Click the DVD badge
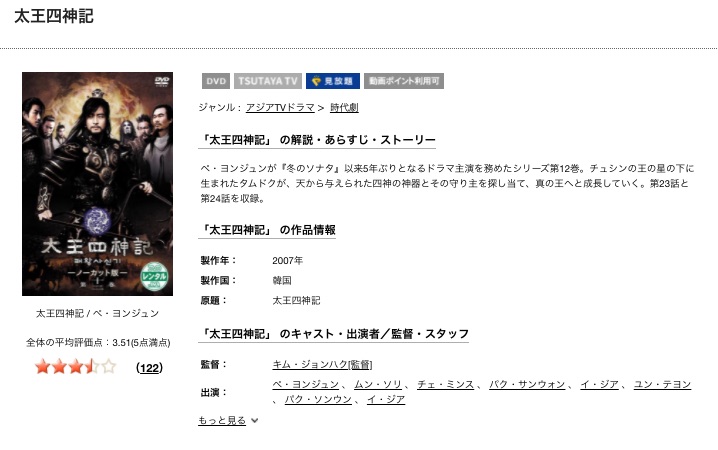 click(x=216, y=81)
